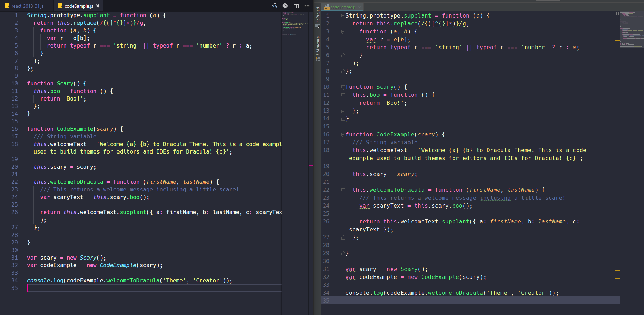Click the 'Creator' string in VS Code
Image resolution: width=644 pixels, height=315 pixels.
[207, 280]
